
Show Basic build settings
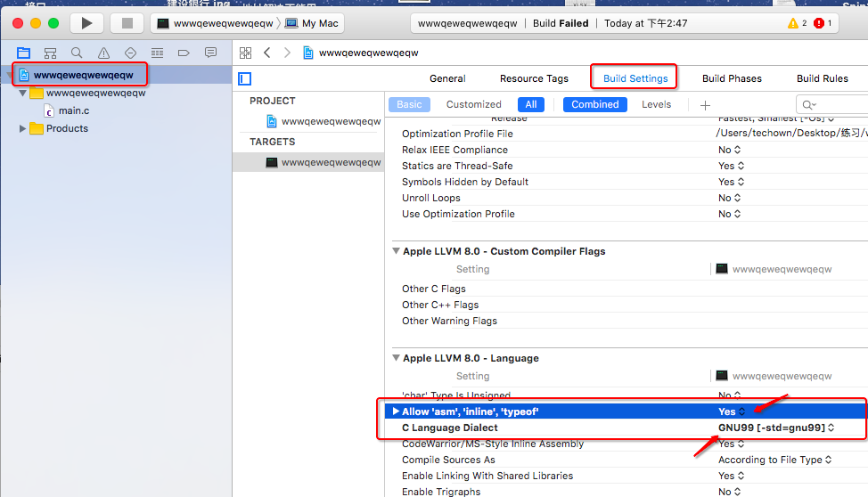pos(409,104)
